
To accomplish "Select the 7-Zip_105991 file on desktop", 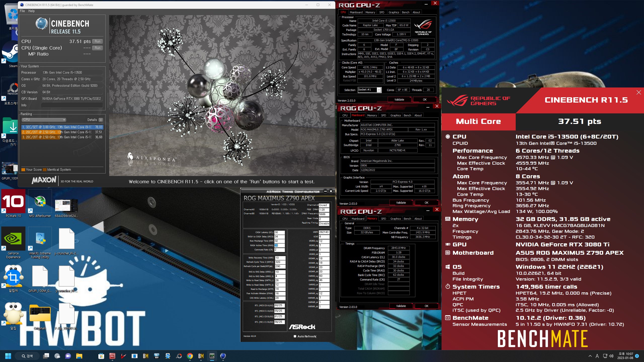I will tap(67, 316).
